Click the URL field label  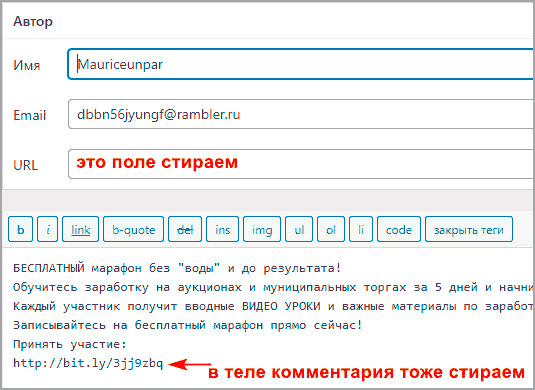click(26, 165)
